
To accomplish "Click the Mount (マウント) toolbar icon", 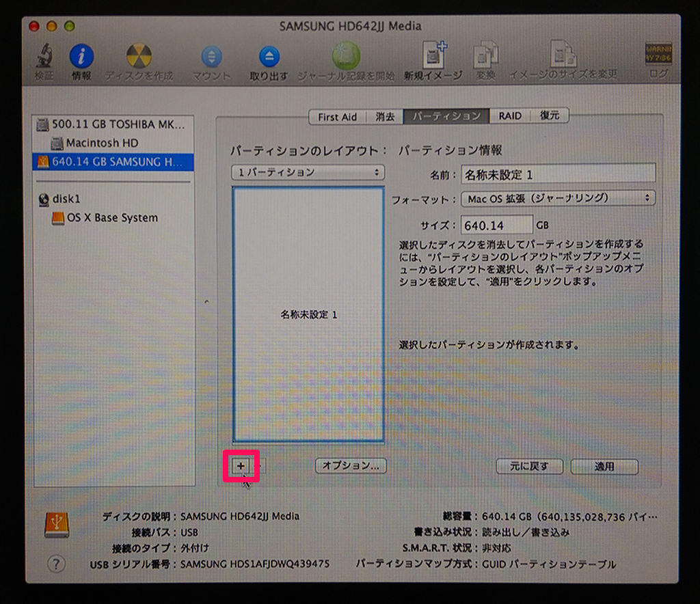I will click(211, 57).
